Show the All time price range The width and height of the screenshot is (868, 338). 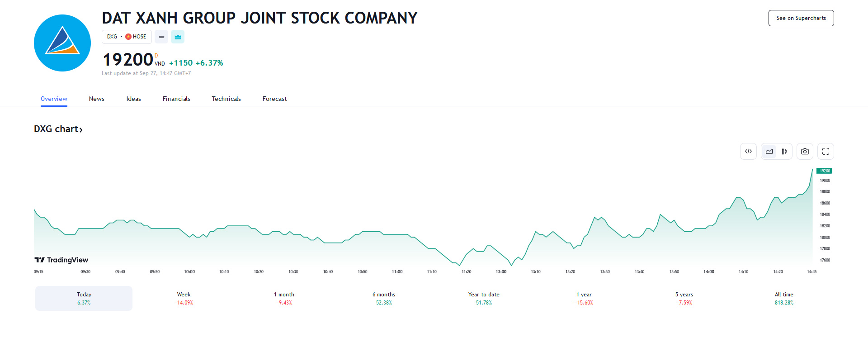784,298
